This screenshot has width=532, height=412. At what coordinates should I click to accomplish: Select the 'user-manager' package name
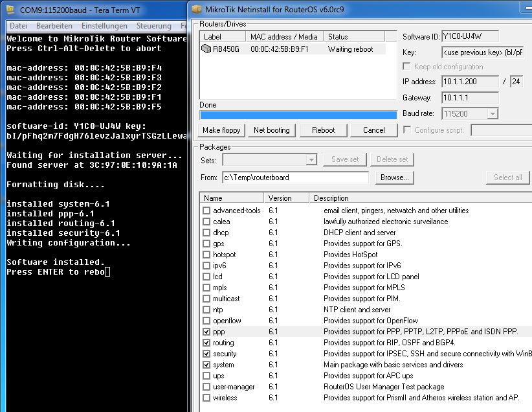pos(234,387)
